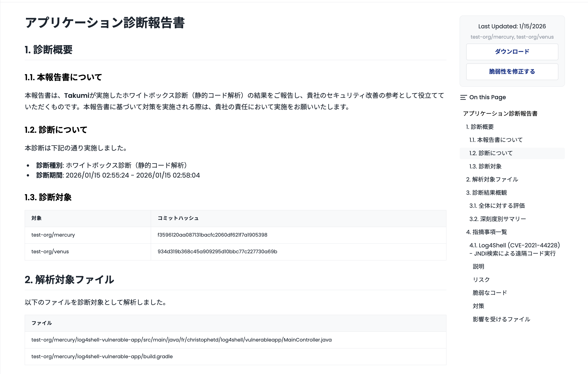Click the 対策 entry in the sidebar
The width and height of the screenshot is (588, 374).
pos(479,306)
